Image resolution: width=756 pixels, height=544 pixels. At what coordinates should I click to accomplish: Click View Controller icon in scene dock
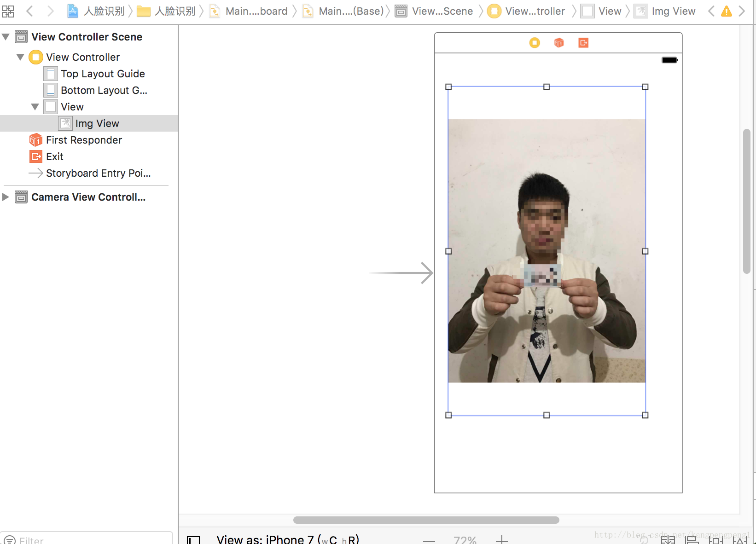click(535, 43)
